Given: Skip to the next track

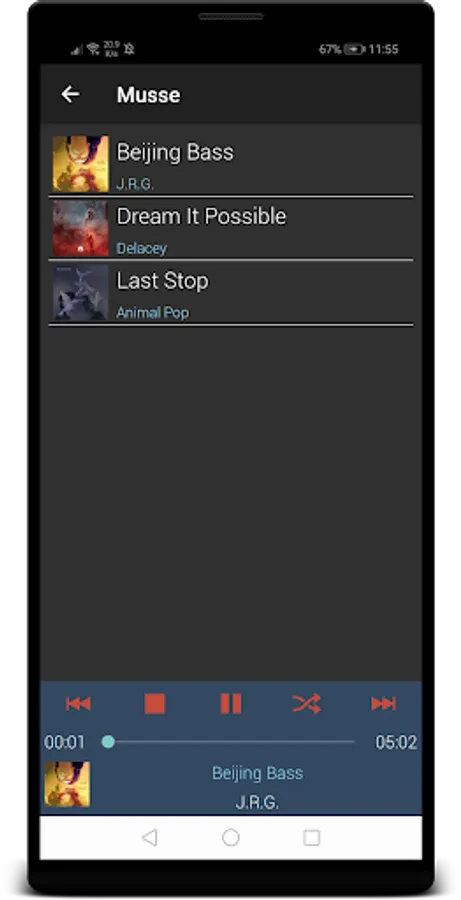Looking at the screenshot, I should click(x=383, y=703).
